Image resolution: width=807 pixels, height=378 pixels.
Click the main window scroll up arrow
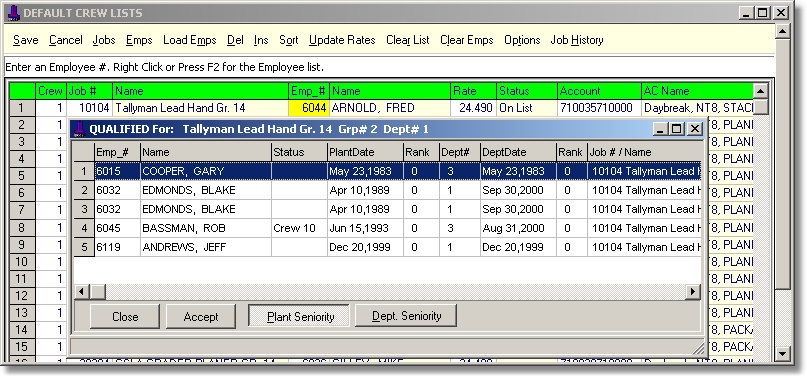coord(783,31)
